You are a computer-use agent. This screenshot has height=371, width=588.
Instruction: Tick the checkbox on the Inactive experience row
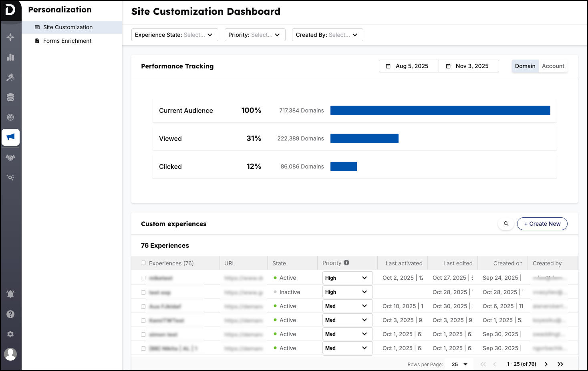pos(143,292)
